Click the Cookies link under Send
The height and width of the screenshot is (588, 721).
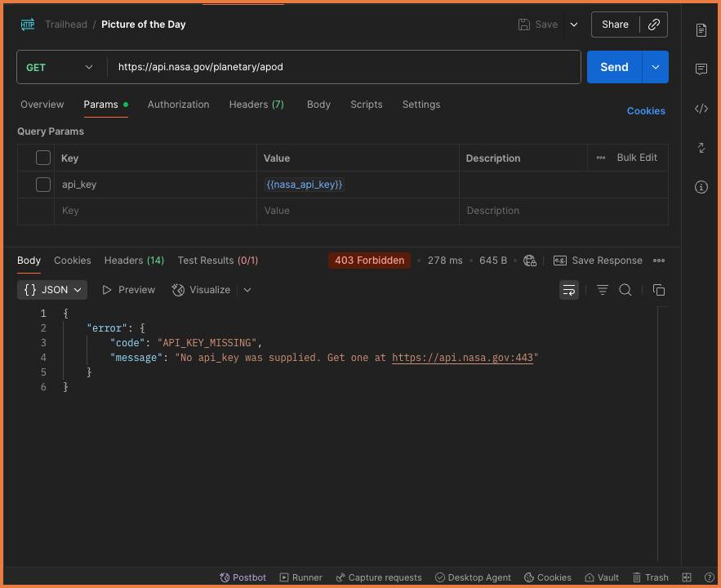pyautogui.click(x=646, y=111)
